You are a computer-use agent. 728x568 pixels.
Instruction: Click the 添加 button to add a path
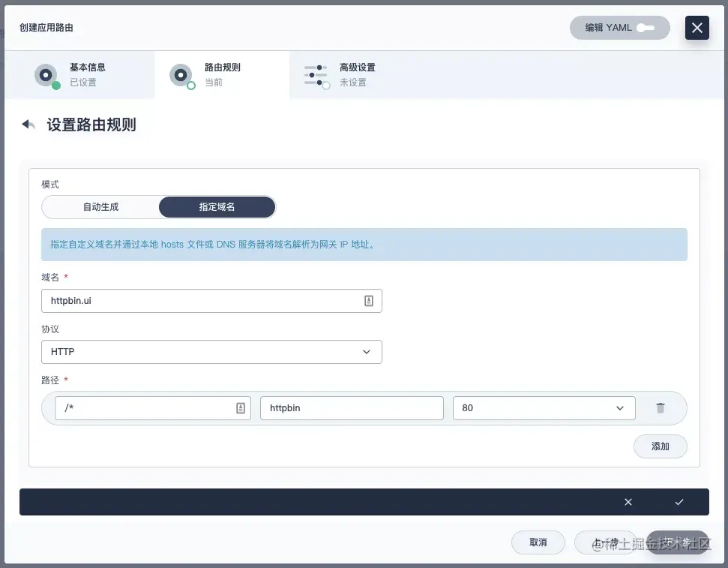[660, 446]
